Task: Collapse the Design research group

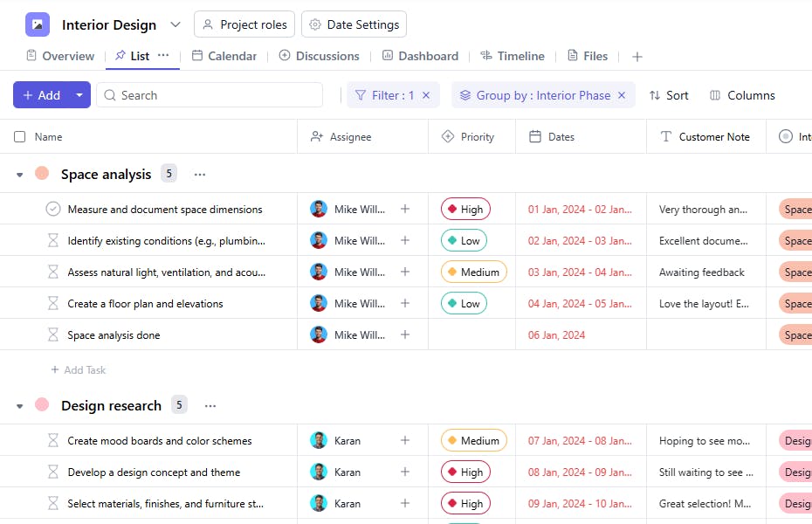Action: pyautogui.click(x=20, y=406)
